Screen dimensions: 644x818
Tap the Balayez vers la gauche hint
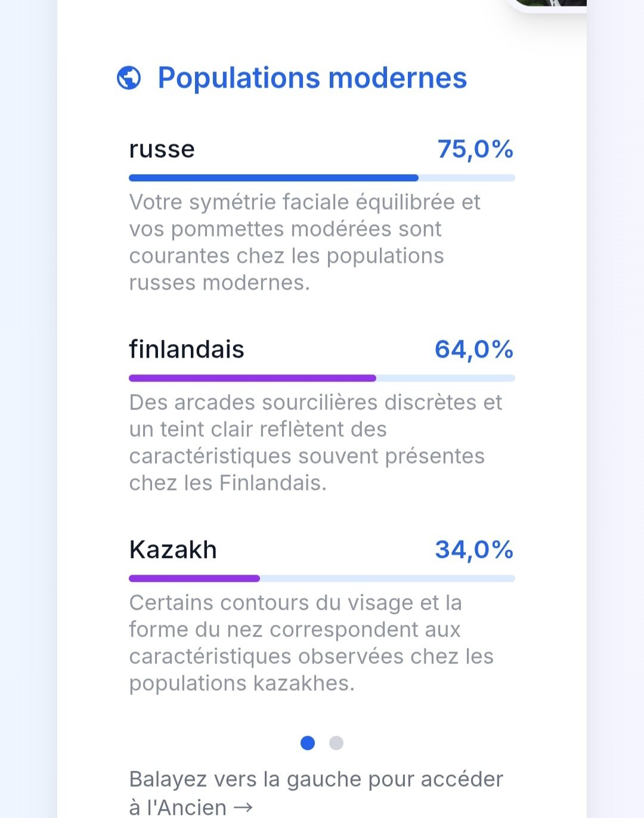tap(316, 780)
